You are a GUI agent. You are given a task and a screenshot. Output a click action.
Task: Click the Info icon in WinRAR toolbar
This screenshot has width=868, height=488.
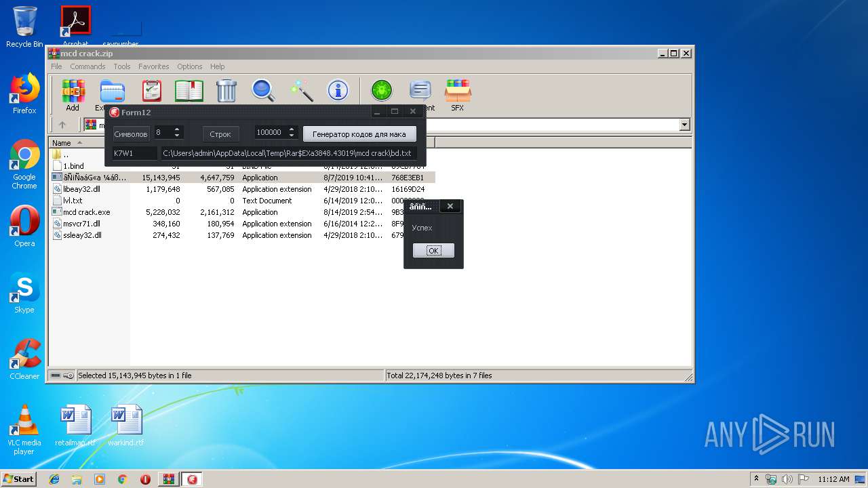point(338,91)
